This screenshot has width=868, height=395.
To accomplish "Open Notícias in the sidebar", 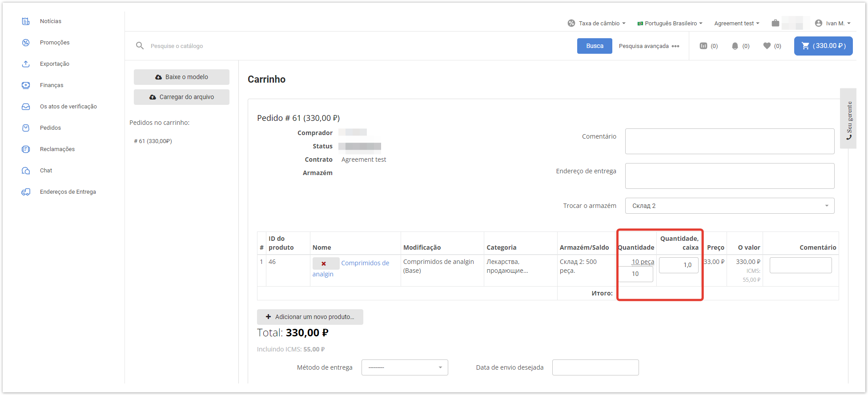I will pyautogui.click(x=51, y=21).
